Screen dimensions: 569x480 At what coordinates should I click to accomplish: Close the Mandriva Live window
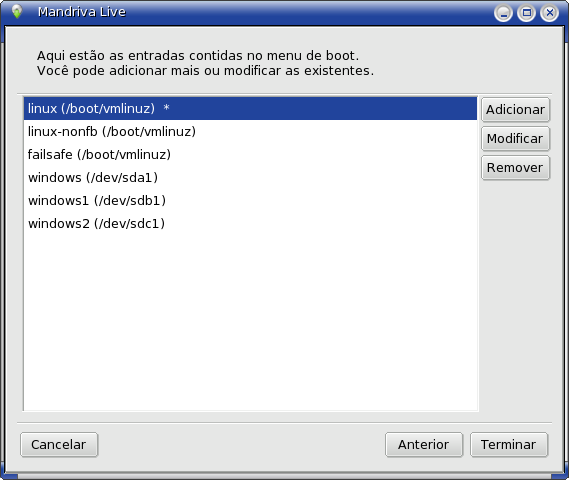550,13
